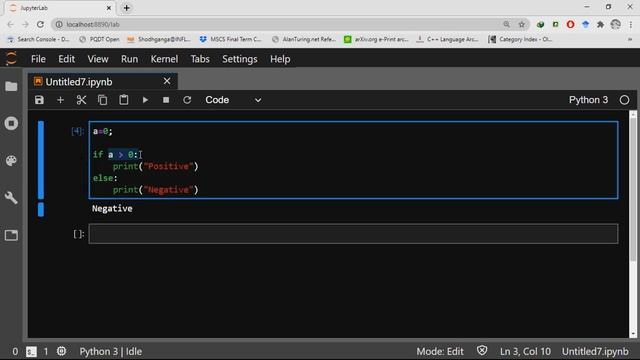The height and width of the screenshot is (360, 640).
Task: Click the zoom magnifier icon in address bar
Action: (507, 24)
